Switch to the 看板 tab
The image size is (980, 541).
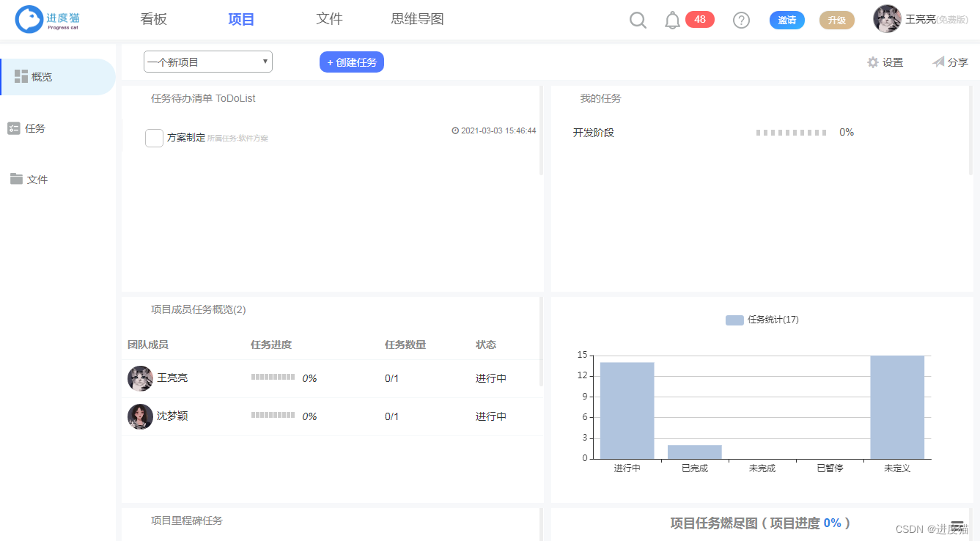153,19
